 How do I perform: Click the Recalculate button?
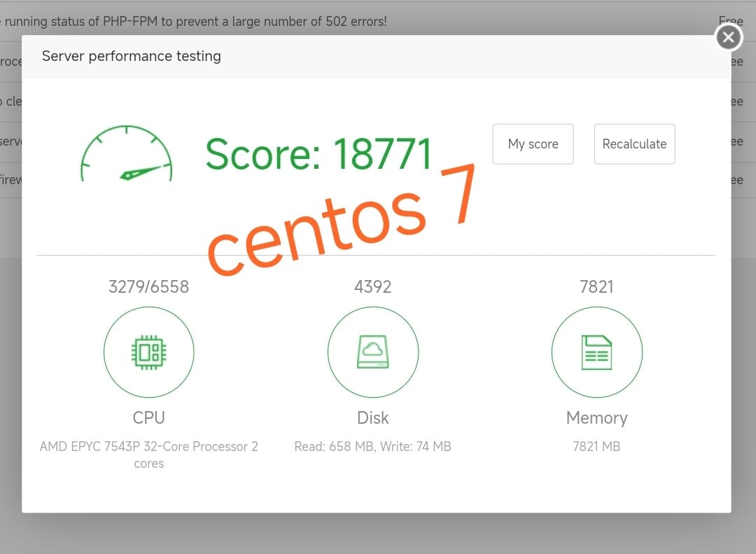click(x=634, y=144)
